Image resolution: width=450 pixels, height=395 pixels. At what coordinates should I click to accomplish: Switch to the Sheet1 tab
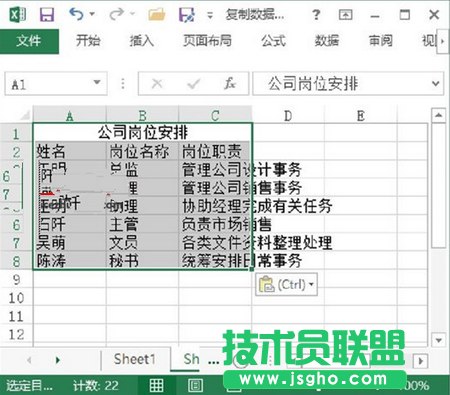point(135,359)
